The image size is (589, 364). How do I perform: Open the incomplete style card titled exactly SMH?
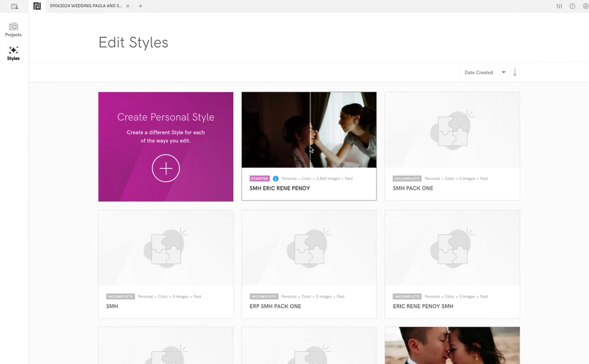click(166, 264)
